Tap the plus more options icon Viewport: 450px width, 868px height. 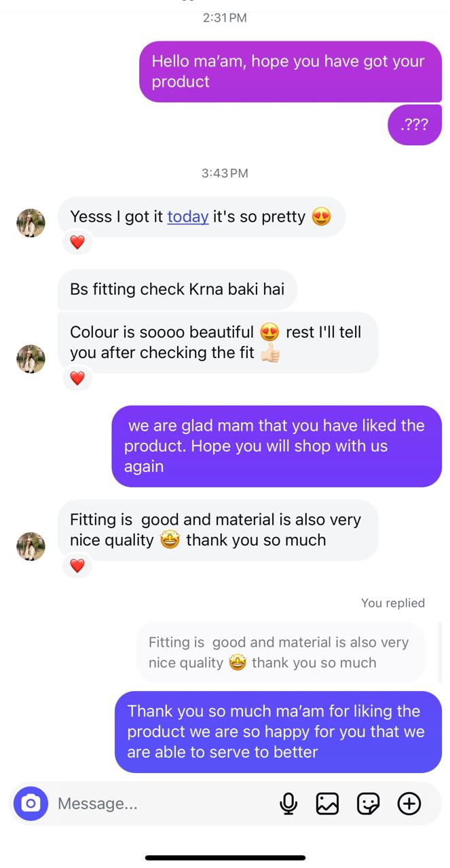pos(409,804)
